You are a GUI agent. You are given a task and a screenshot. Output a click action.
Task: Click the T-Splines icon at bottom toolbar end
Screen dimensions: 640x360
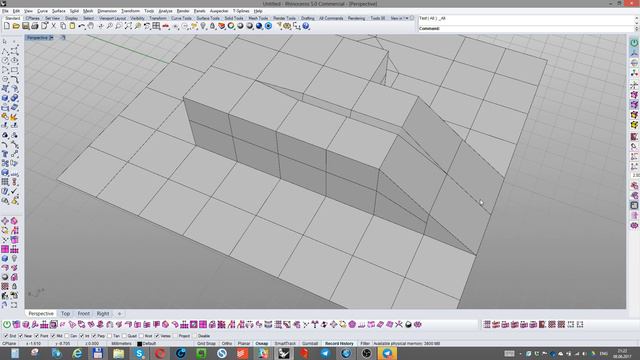(418, 324)
